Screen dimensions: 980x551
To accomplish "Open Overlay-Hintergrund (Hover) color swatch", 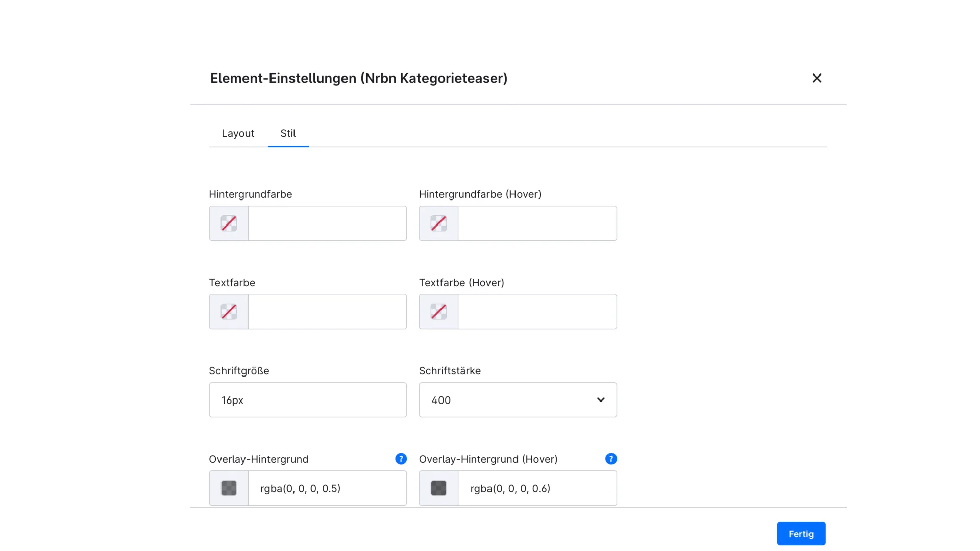I will (438, 488).
